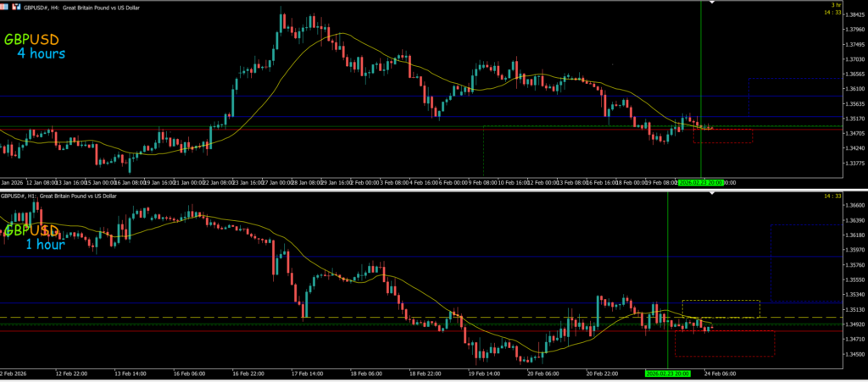Click the 1.38425 price on the H4 scale
Screen dimensions: 868x382
click(x=850, y=15)
